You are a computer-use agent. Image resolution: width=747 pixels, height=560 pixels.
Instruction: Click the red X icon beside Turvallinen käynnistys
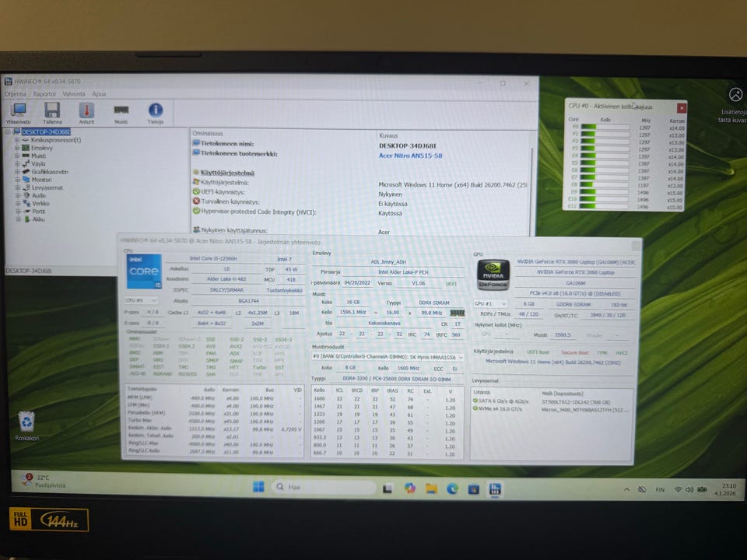coord(196,201)
